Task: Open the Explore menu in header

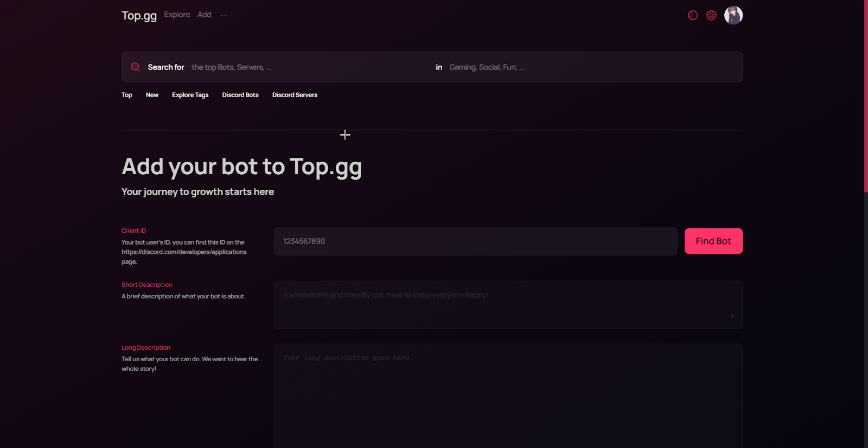Action: pos(177,15)
